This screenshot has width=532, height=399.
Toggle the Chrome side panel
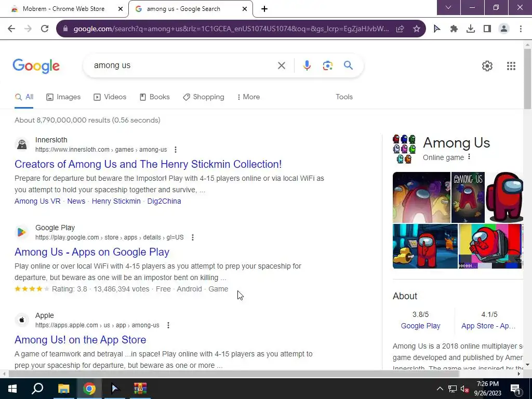pyautogui.click(x=487, y=29)
